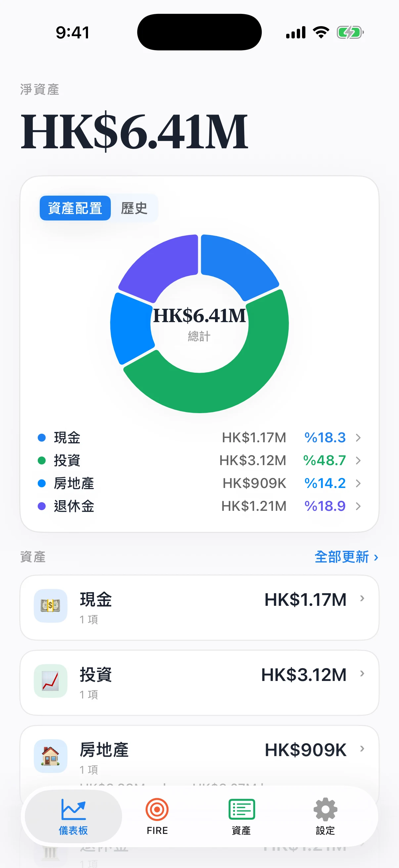Tap the HK$909K legend amount
The width and height of the screenshot is (399, 868).
point(254,483)
